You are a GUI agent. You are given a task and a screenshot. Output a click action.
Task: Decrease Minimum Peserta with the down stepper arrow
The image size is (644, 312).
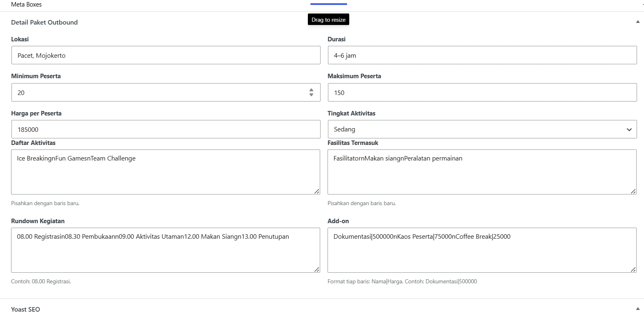(311, 95)
